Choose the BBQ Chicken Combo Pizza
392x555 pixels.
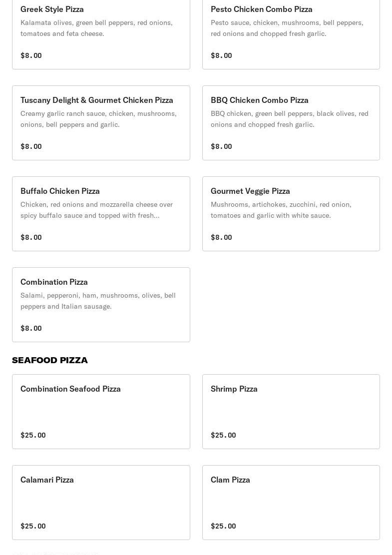point(291,123)
